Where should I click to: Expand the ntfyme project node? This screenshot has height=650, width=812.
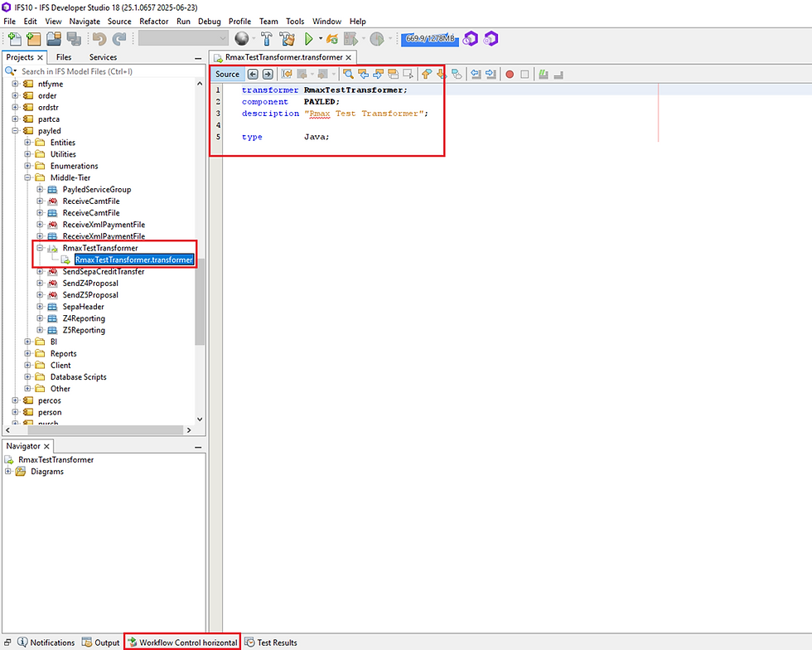(x=16, y=84)
